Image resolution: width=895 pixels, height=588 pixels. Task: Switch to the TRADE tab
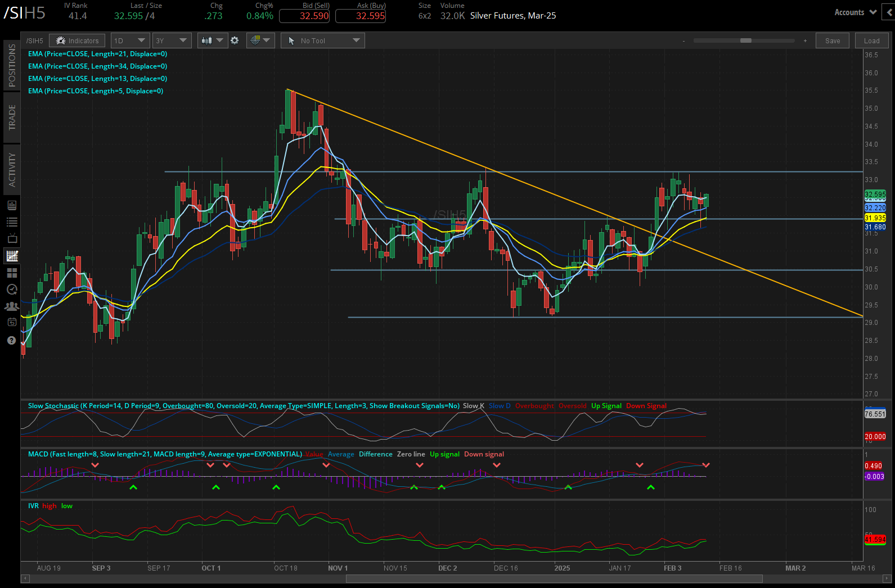point(12,117)
